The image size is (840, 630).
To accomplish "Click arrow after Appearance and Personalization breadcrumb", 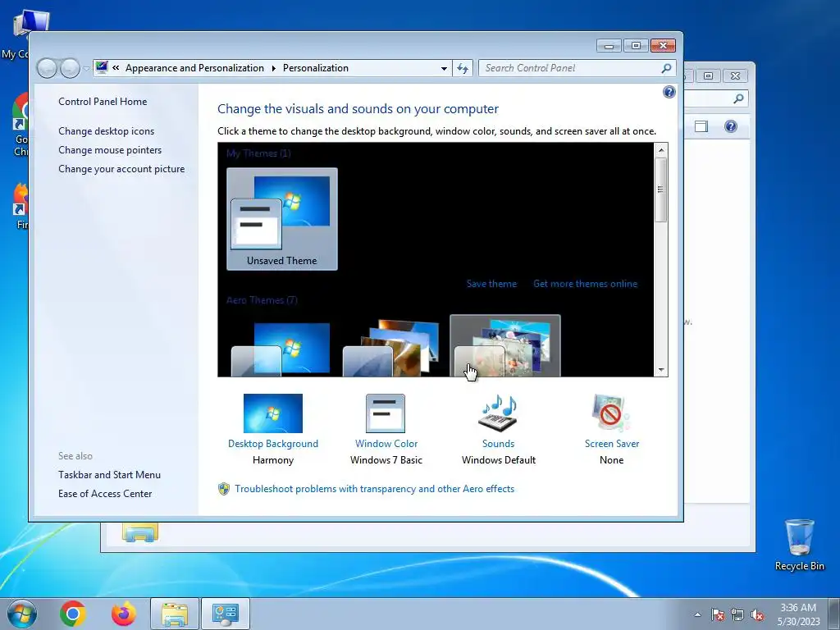I will click(x=274, y=68).
